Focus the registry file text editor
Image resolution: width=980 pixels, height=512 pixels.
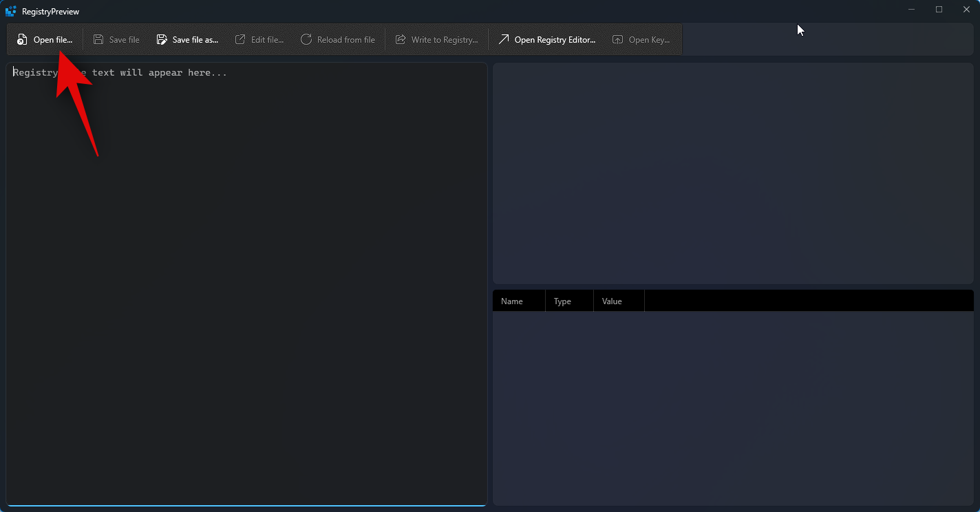(246, 275)
